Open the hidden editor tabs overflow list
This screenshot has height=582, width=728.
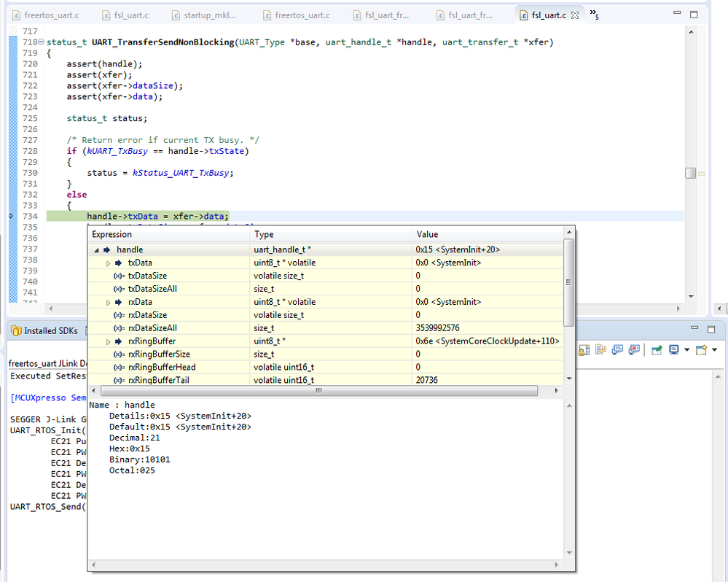pos(594,14)
